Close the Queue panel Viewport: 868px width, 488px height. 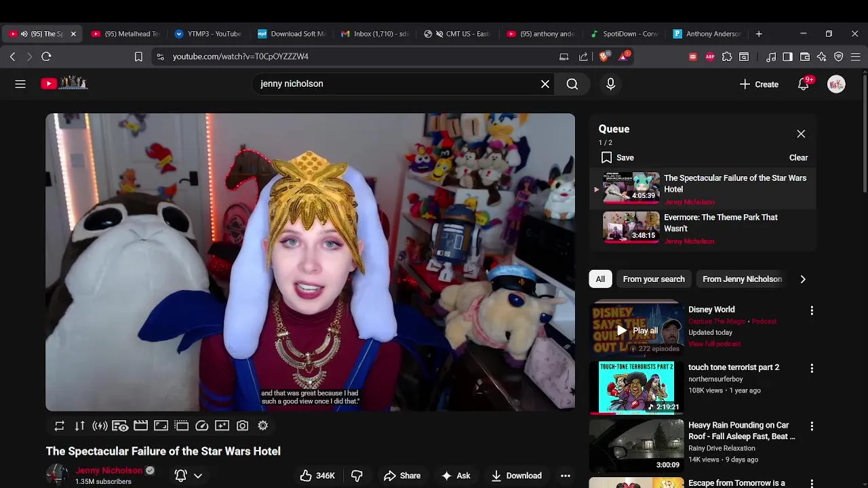801,134
